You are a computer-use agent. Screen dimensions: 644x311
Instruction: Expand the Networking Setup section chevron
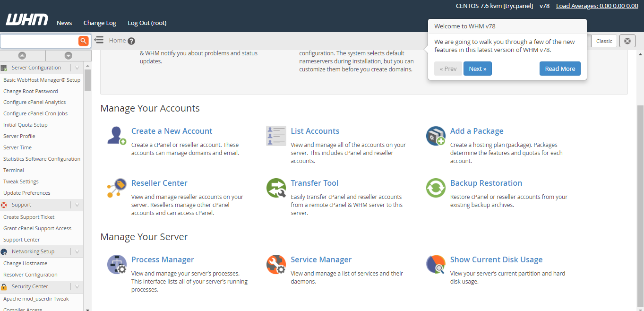pyautogui.click(x=77, y=251)
